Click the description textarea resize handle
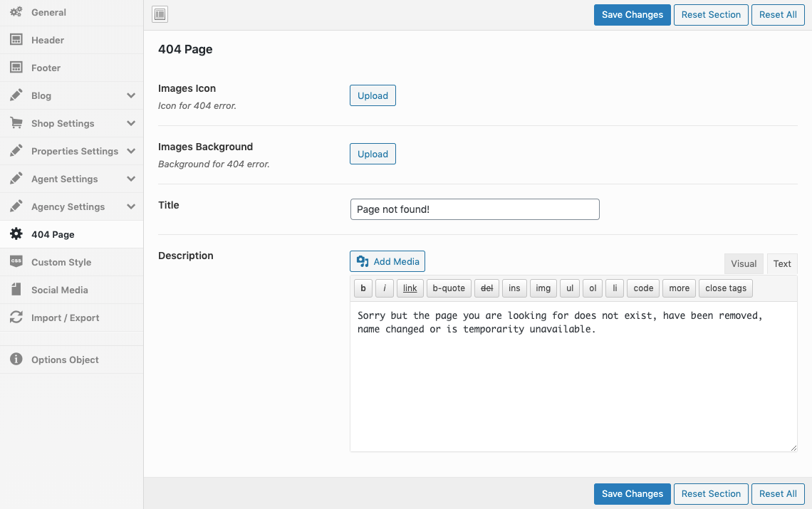 793,447
